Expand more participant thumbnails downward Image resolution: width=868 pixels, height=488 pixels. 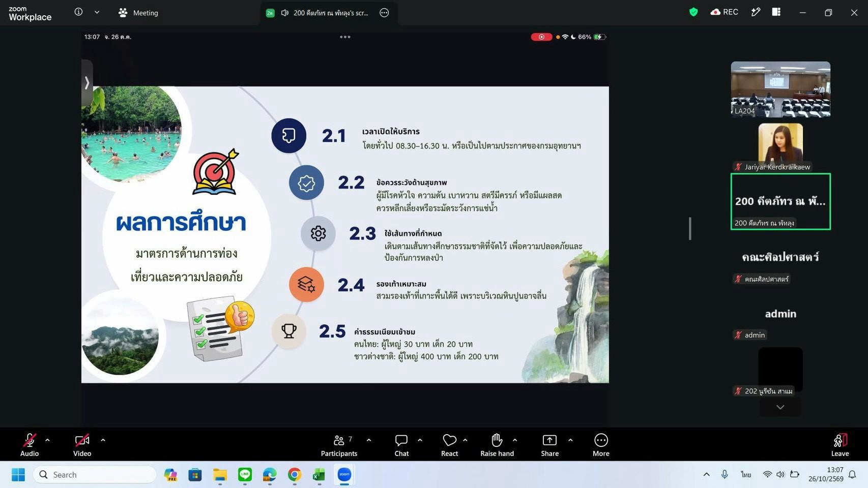coord(780,407)
